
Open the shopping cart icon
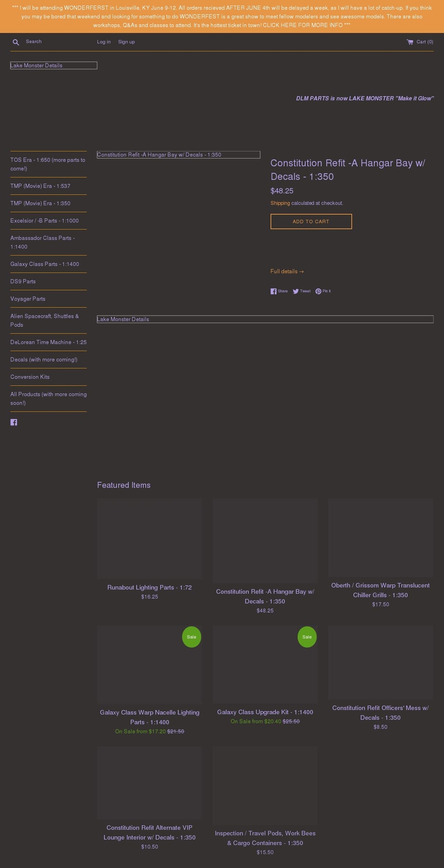pos(410,42)
